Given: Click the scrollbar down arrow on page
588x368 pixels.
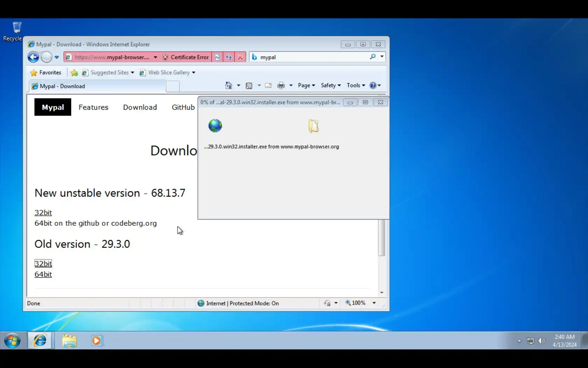Looking at the screenshot, I should (x=381, y=293).
